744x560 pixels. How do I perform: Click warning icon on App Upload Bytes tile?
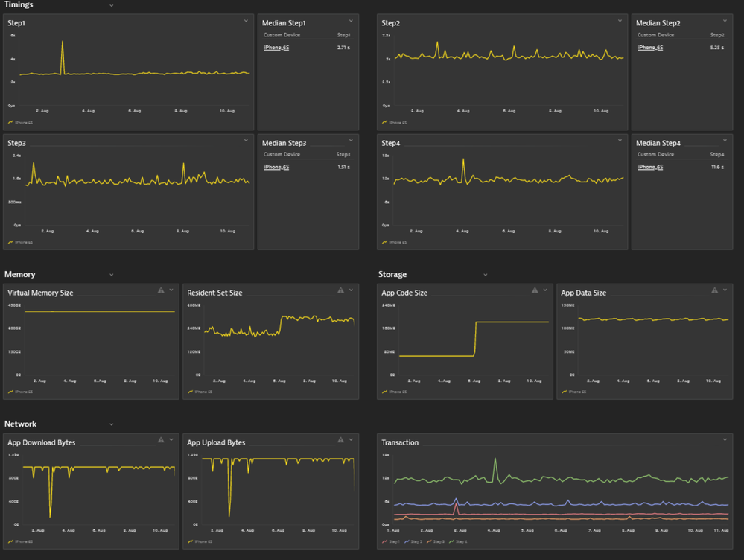click(x=341, y=440)
